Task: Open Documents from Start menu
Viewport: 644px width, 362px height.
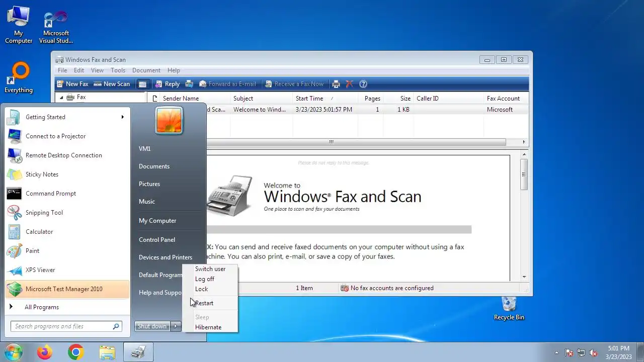Action: [x=154, y=166]
